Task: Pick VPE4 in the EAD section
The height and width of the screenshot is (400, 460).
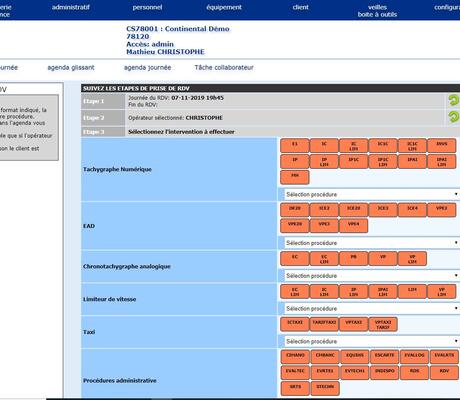Action: coord(354,226)
